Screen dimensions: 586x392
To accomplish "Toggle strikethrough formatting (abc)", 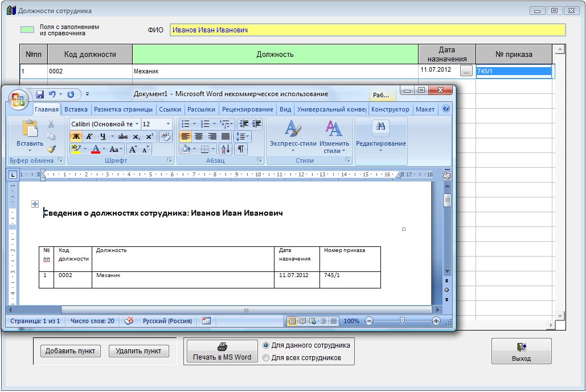I will pos(122,137).
